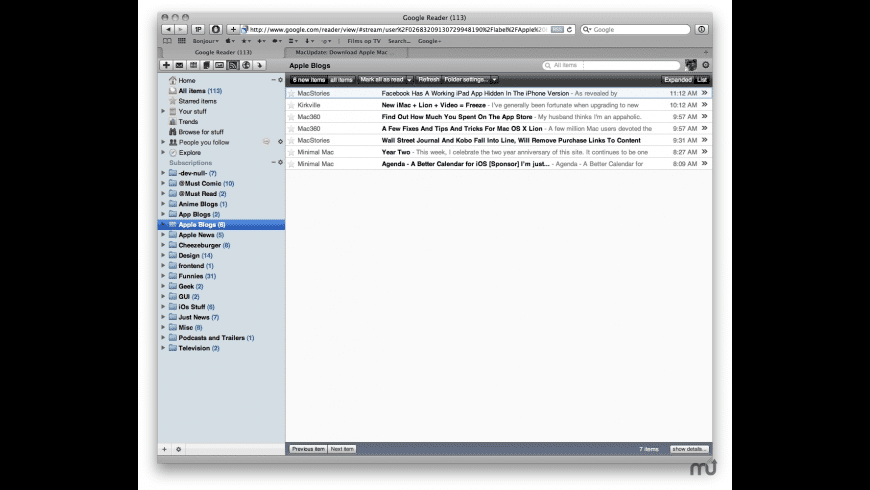Star the Facebook iPad App article

click(x=291, y=93)
